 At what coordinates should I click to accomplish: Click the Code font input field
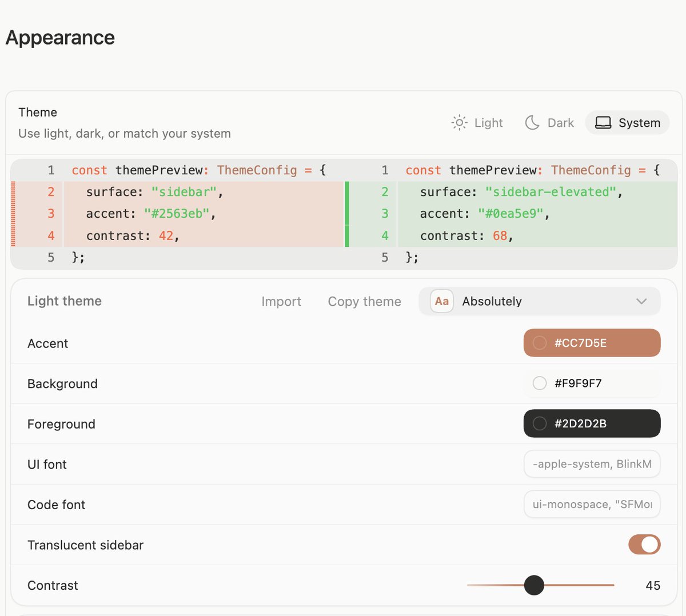tap(592, 504)
